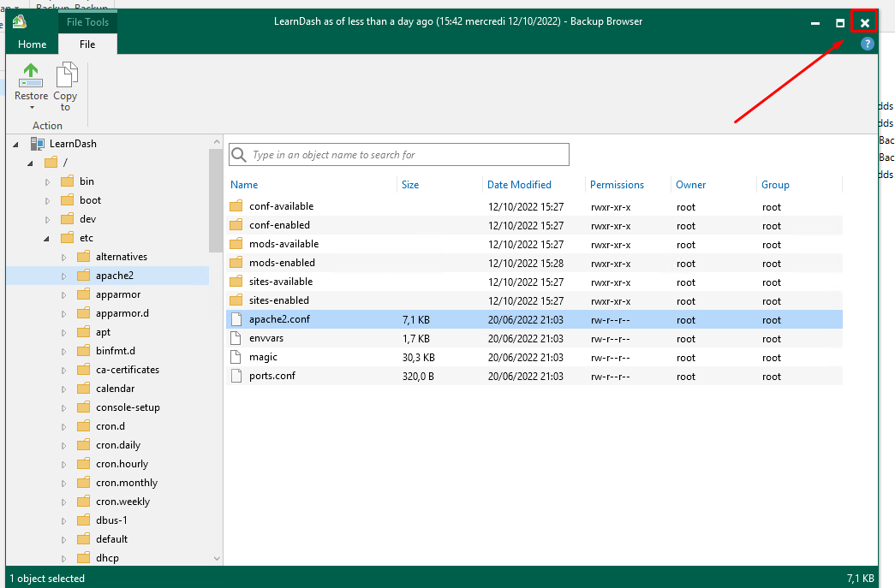Viewport: 895px width, 588px height.
Task: Switch to the Home ribbon tab
Action: pos(32,44)
